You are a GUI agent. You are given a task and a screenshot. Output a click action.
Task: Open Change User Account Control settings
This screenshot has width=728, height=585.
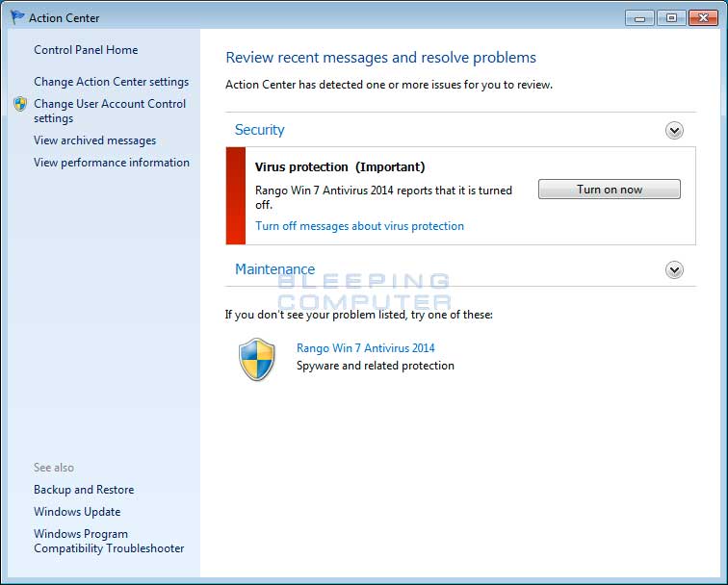110,111
